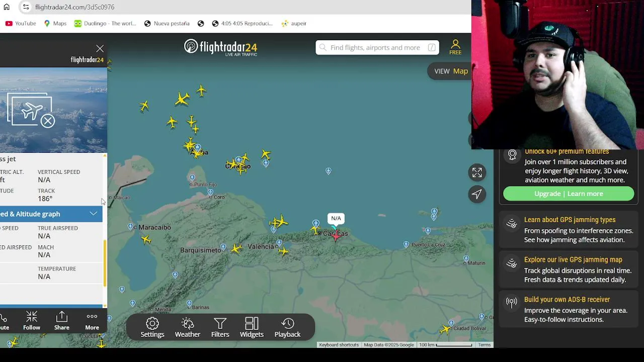Click the browser home button
644x362 pixels.
click(7, 7)
